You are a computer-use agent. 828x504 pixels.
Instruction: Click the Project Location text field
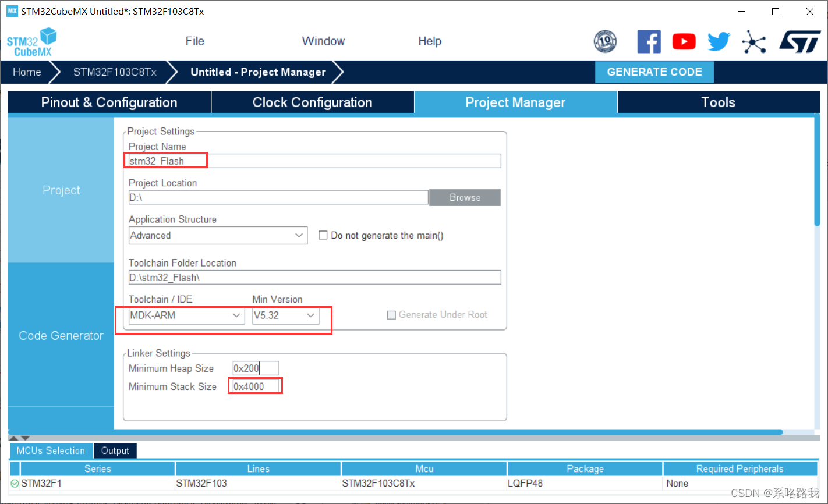278,197
